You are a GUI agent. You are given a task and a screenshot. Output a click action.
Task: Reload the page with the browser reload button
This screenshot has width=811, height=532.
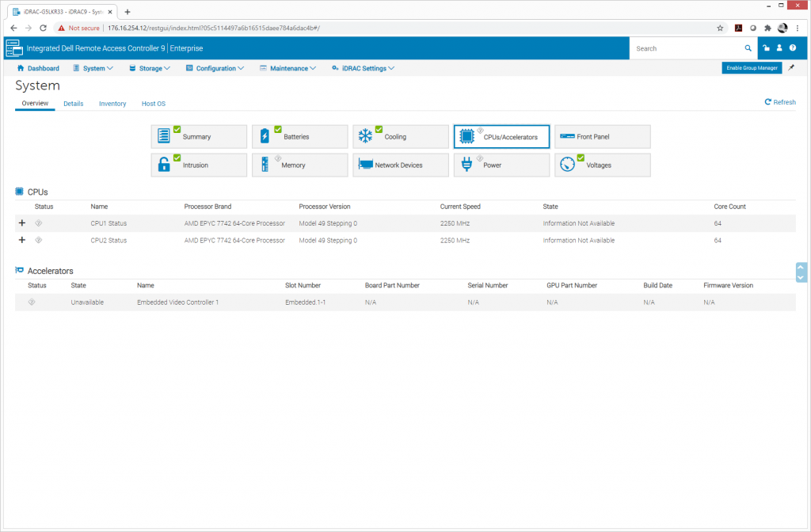(43, 28)
